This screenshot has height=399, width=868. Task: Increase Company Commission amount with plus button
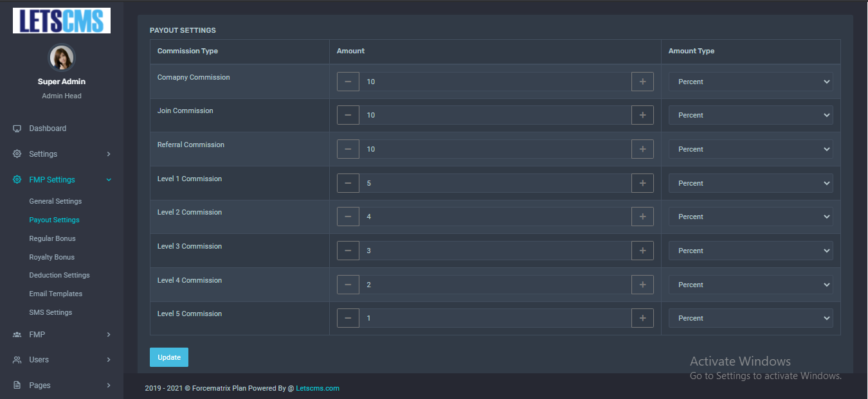pyautogui.click(x=642, y=82)
